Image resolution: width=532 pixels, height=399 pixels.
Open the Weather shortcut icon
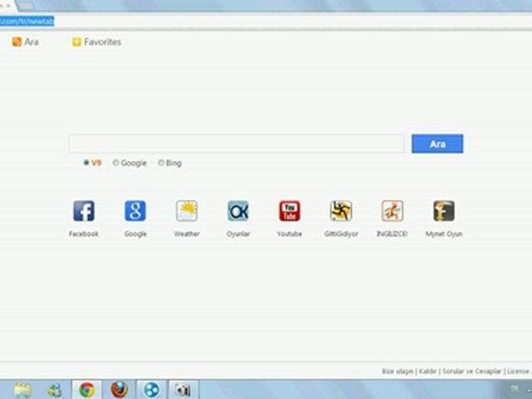coord(187,211)
